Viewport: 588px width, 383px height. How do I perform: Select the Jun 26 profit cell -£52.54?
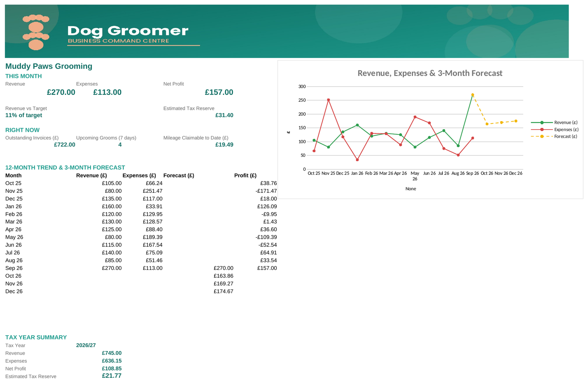tap(268, 245)
